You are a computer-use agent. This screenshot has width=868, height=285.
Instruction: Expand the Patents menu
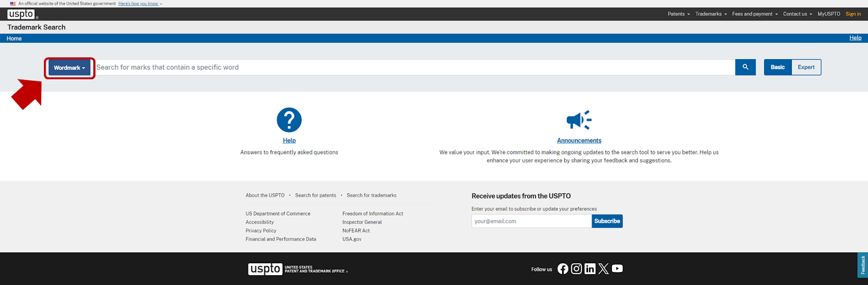679,14
